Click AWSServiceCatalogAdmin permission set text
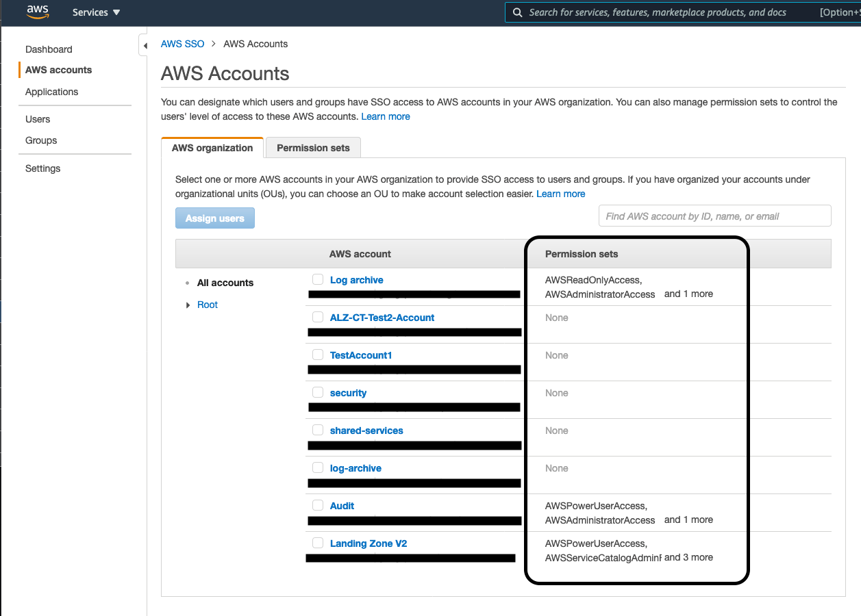 click(x=603, y=558)
